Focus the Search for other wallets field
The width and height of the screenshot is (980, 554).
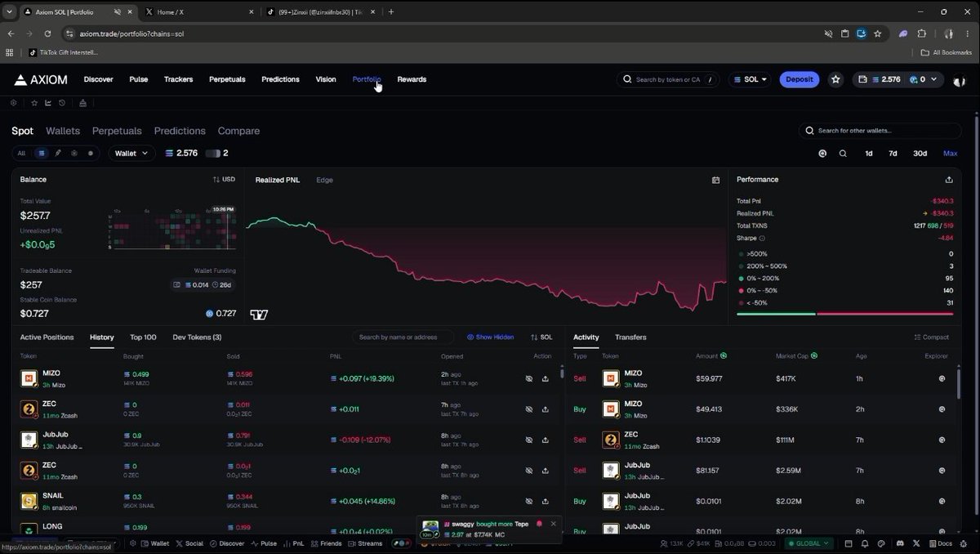(880, 131)
